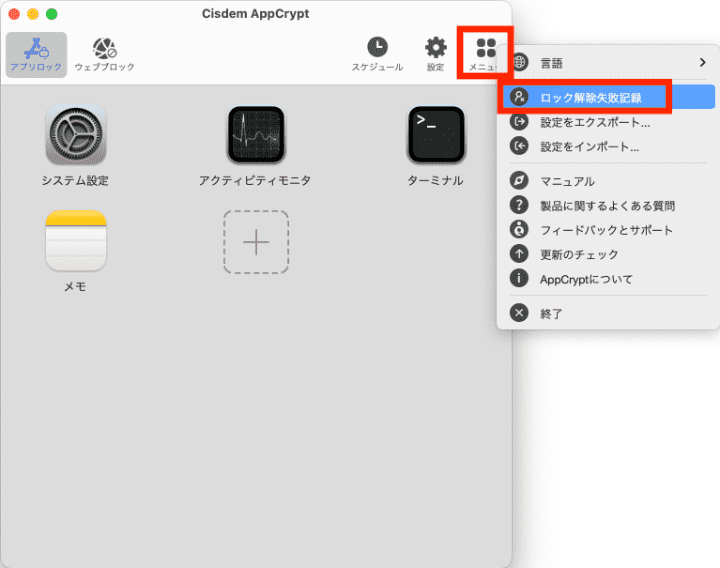
Task: Click the support person icon beside フィードバック
Action: (x=519, y=229)
